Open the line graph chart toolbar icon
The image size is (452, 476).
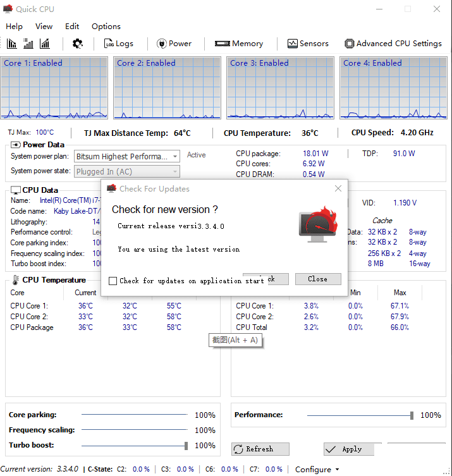point(45,44)
